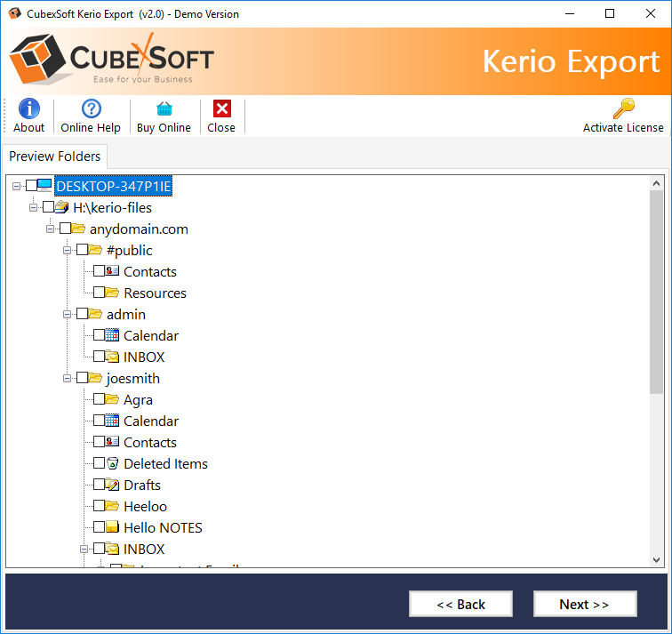Click the admin folder icon
The height and width of the screenshot is (634, 672).
click(x=95, y=313)
